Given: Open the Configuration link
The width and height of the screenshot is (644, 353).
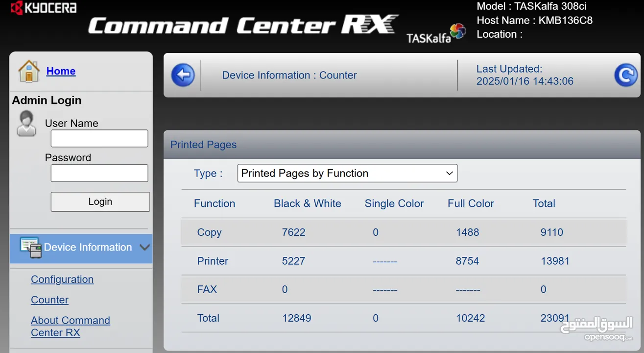Looking at the screenshot, I should [x=62, y=279].
